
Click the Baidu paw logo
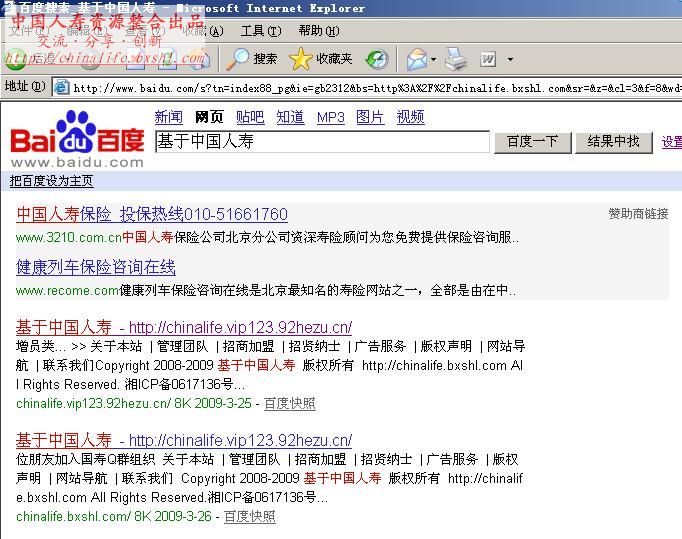click(77, 131)
